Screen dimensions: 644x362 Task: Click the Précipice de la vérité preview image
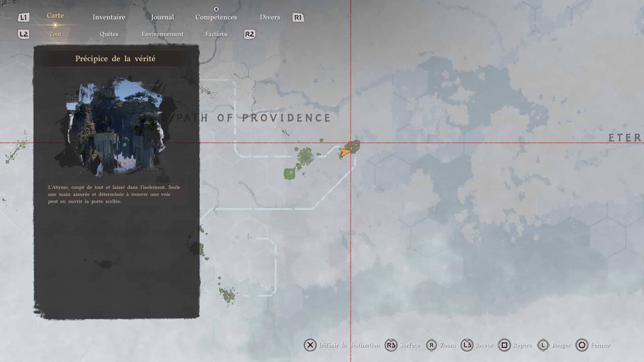click(x=116, y=126)
